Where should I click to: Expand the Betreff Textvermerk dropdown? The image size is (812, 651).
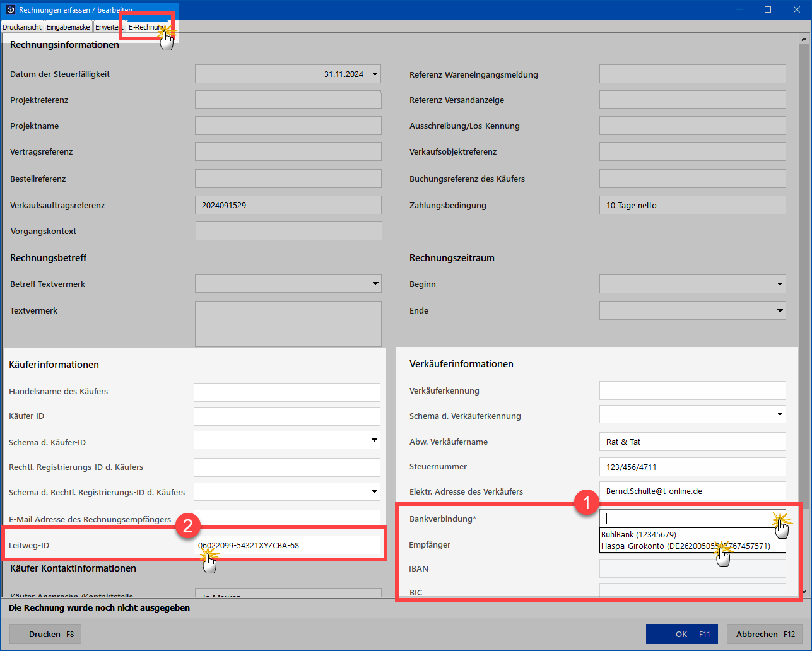(x=375, y=284)
